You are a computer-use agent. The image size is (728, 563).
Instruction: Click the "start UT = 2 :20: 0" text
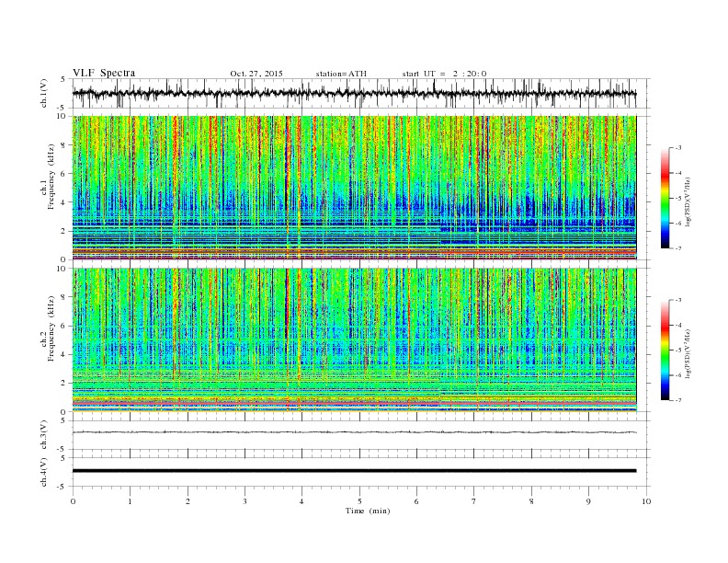(x=444, y=74)
